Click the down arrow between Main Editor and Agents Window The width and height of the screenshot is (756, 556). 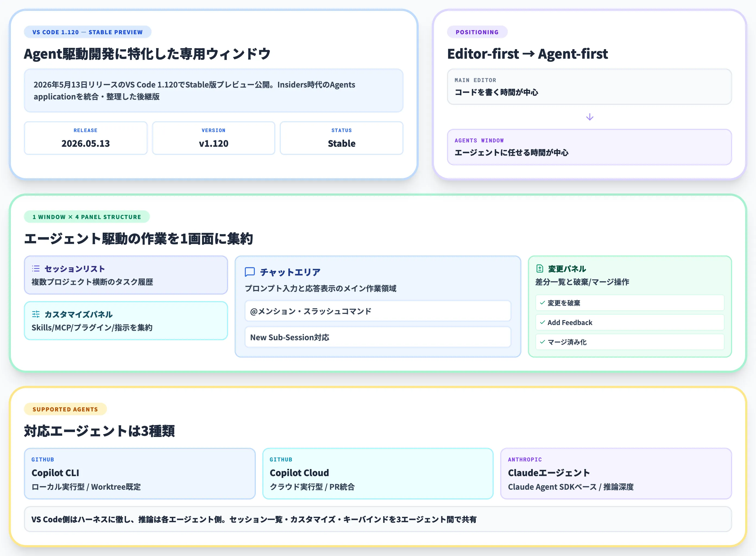(x=590, y=117)
